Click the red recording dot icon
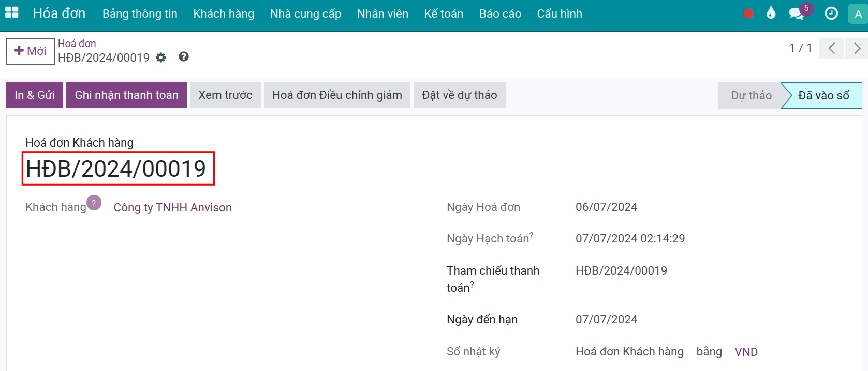Screen dimensions: 868x371 [x=748, y=13]
